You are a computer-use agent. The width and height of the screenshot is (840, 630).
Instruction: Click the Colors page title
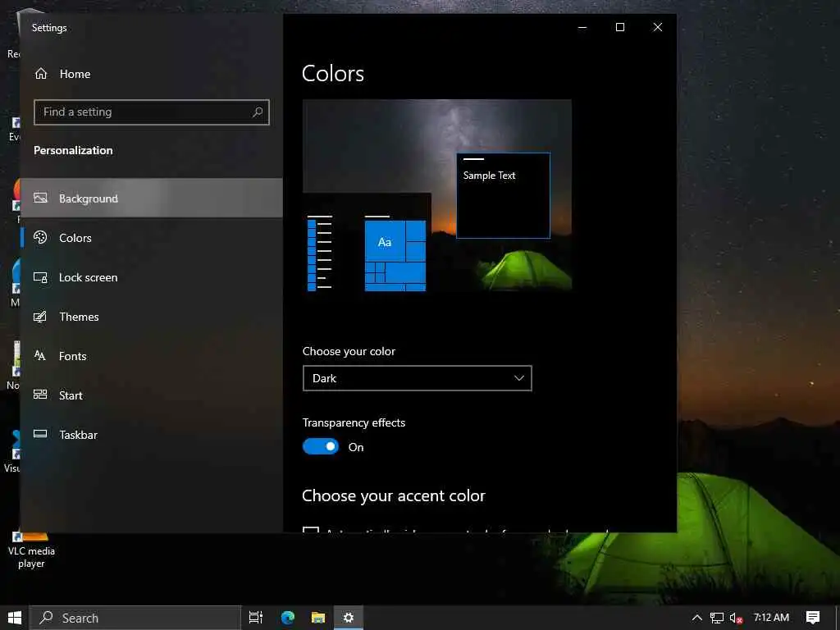tap(333, 74)
